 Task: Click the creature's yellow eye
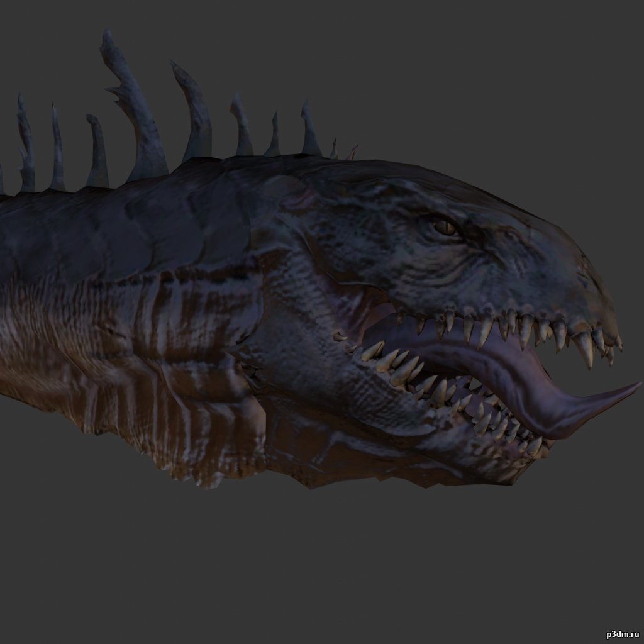[x=445, y=228]
